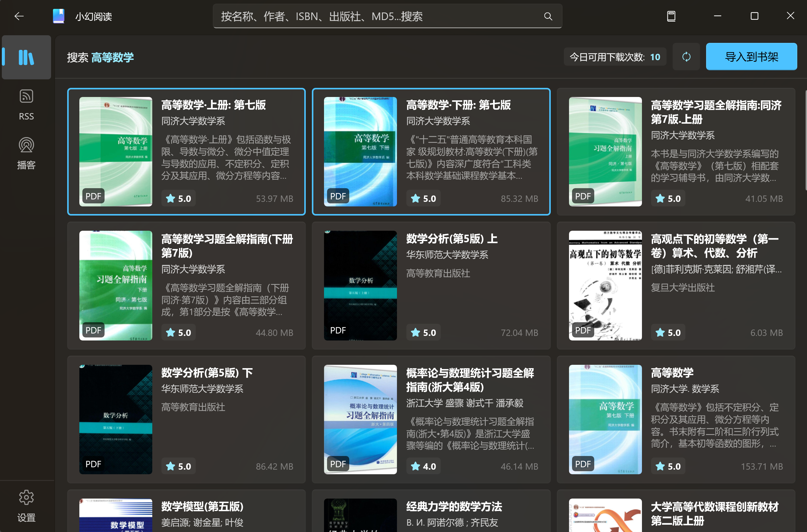Viewport: 807px width, 532px height.
Task: Close the 小幻阅读 window
Action: click(x=790, y=16)
